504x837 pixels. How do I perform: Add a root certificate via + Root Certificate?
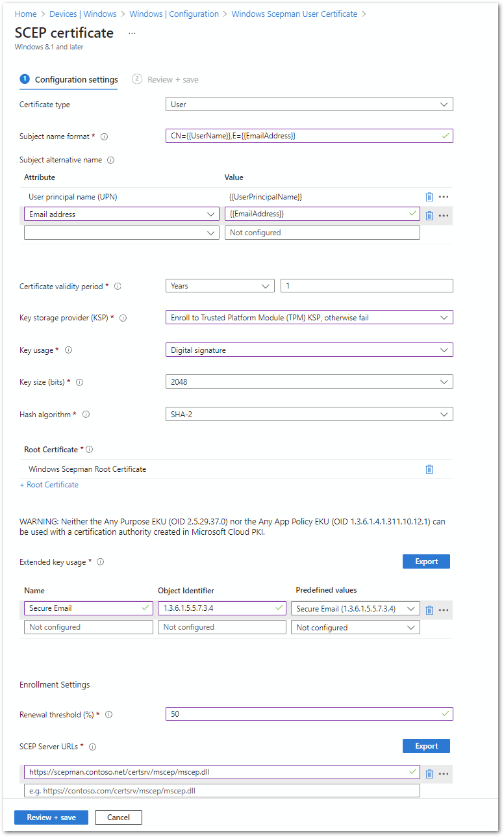click(x=49, y=485)
